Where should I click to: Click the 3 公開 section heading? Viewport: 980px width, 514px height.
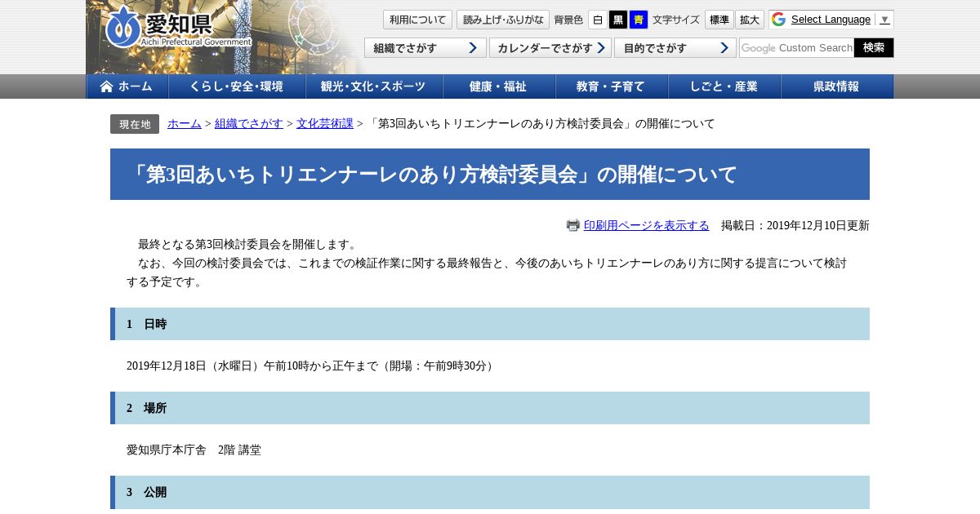(x=490, y=492)
